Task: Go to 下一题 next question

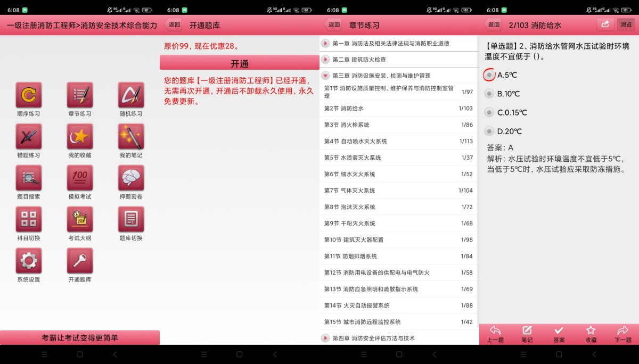Action: 623,334
